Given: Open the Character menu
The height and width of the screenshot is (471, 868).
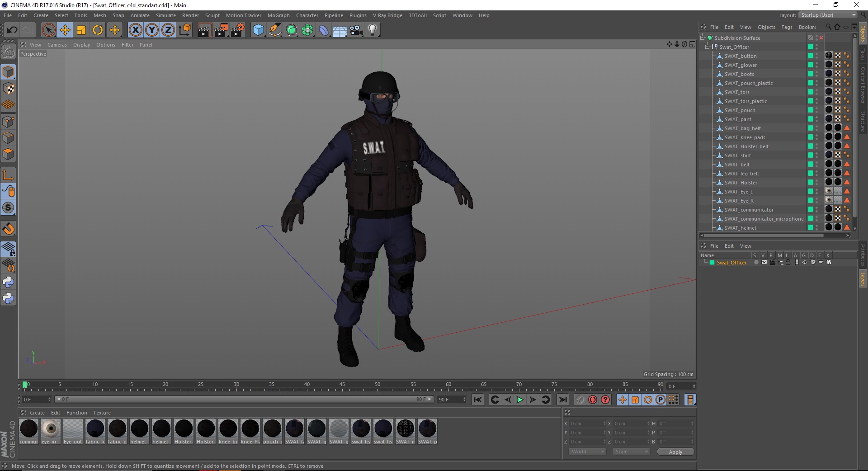Looking at the screenshot, I should (x=307, y=15).
